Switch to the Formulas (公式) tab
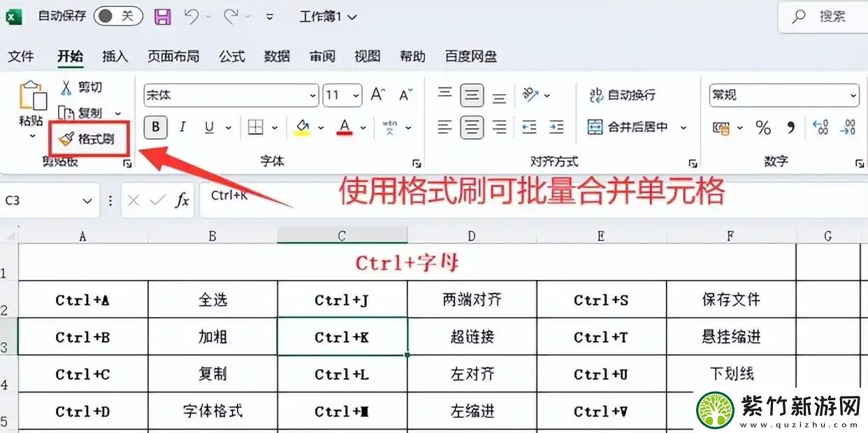Screen dimensions: 868x433 (x=232, y=57)
